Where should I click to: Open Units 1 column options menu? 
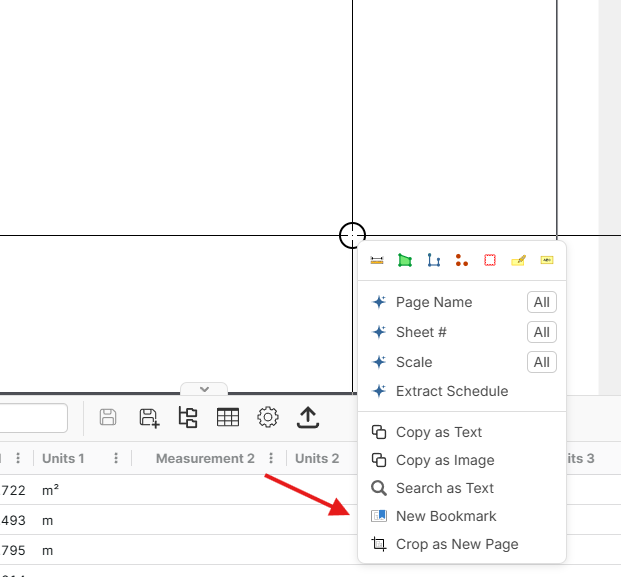click(116, 458)
